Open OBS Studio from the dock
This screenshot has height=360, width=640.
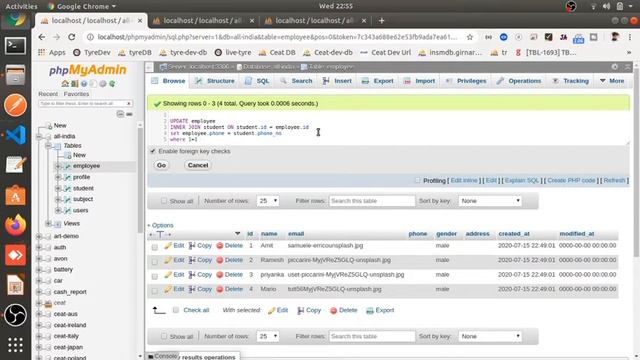click(x=15, y=315)
